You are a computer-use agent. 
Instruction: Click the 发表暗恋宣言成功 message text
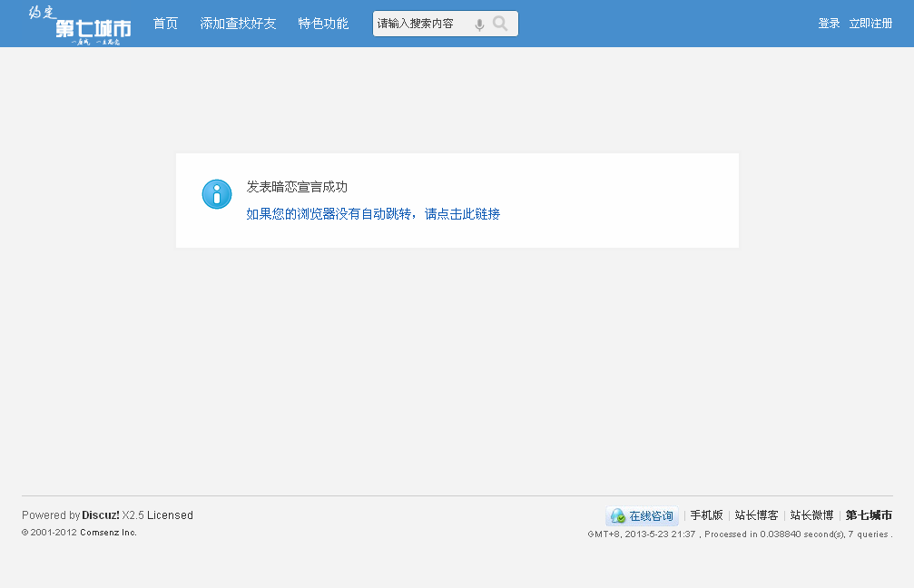point(297,187)
